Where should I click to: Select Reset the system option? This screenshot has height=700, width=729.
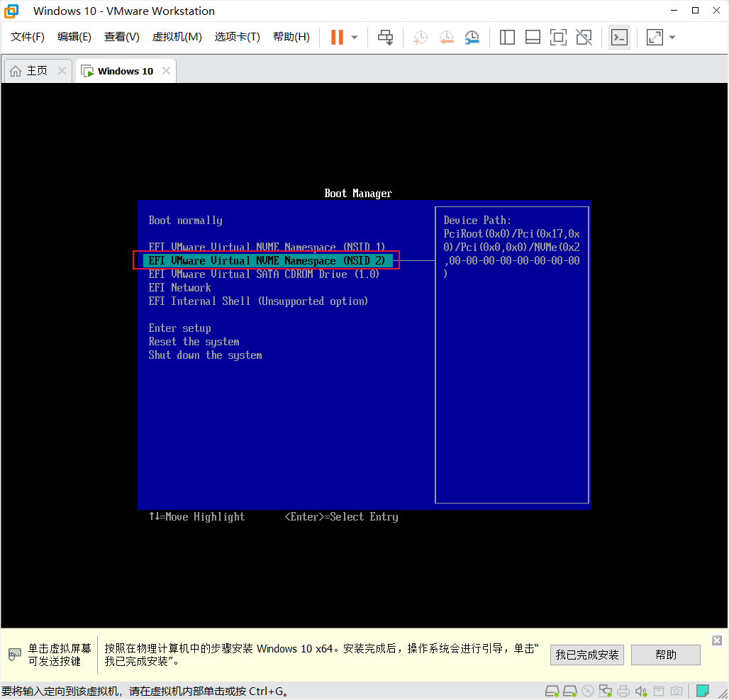pyautogui.click(x=194, y=341)
